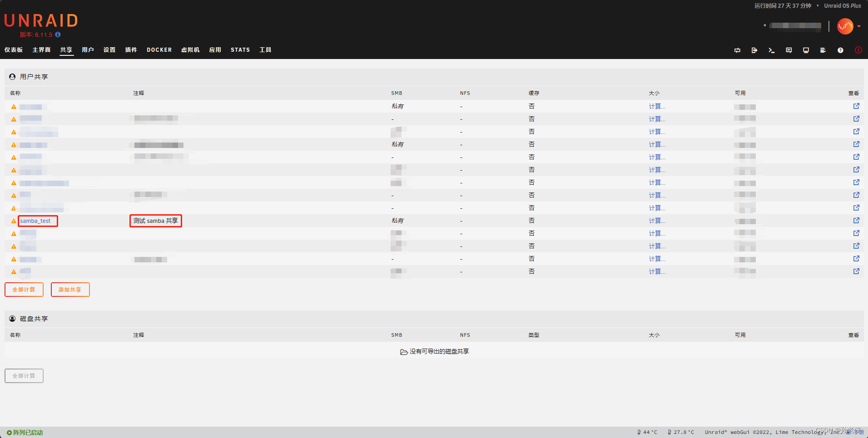Click the 全部计算 button under user shares

pos(24,290)
